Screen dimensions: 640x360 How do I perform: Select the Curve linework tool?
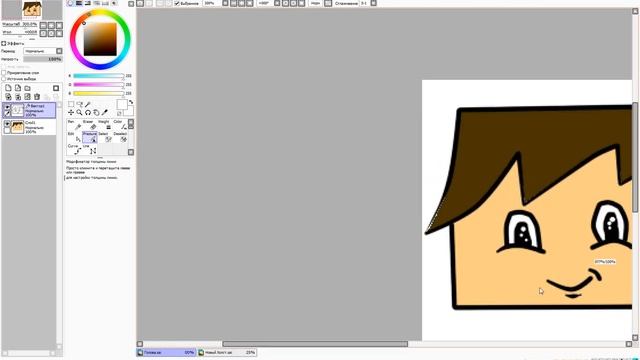(74, 149)
